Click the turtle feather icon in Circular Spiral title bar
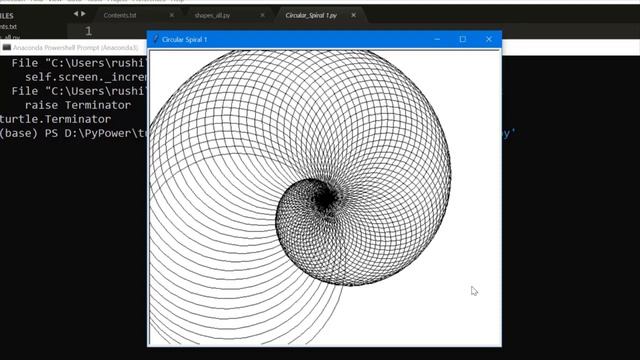Screen dimensions: 640x360 [x=155, y=39]
